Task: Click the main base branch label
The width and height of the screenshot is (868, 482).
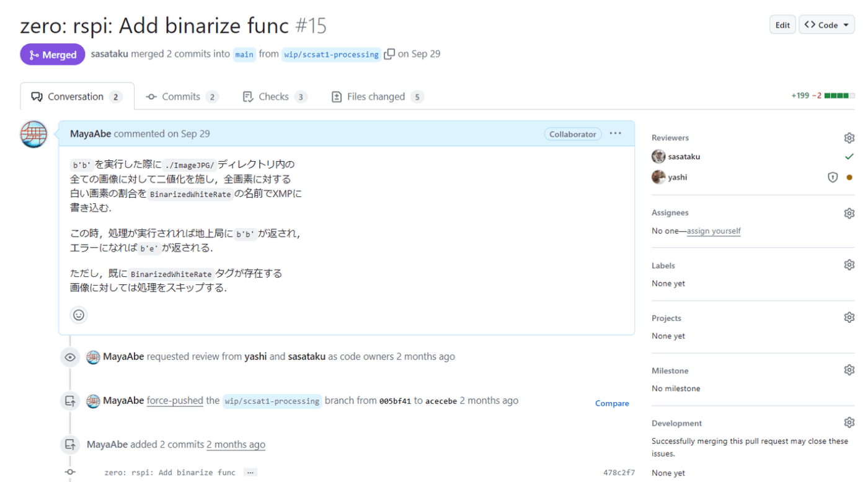Action: pos(244,55)
